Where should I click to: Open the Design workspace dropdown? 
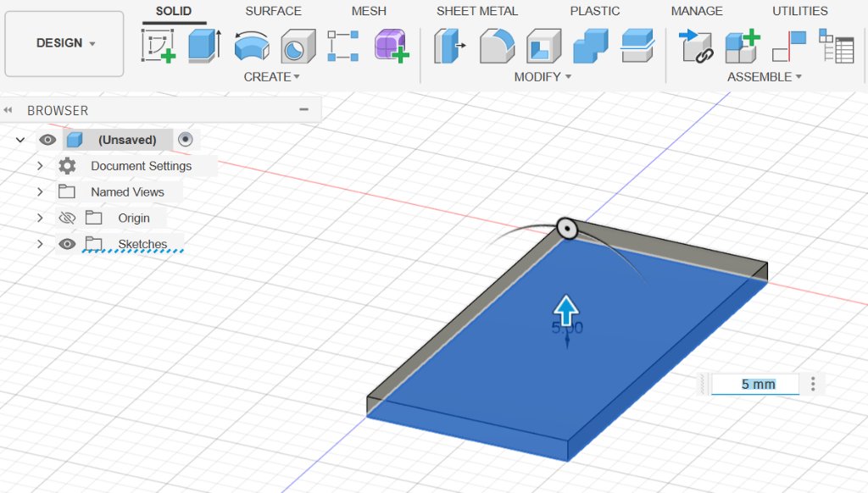click(64, 43)
